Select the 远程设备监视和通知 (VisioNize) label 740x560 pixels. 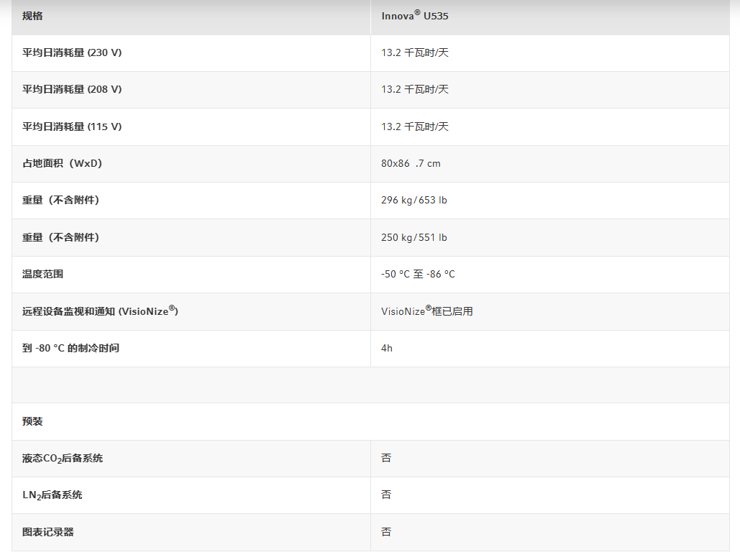(100, 311)
